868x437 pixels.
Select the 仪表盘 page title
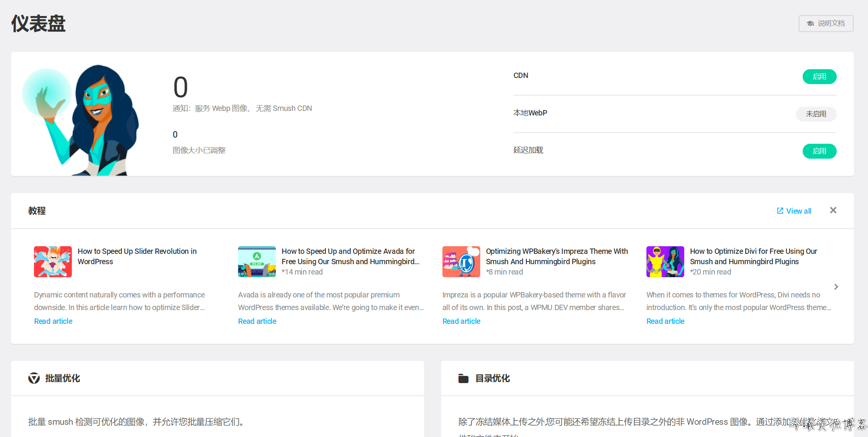pos(38,23)
